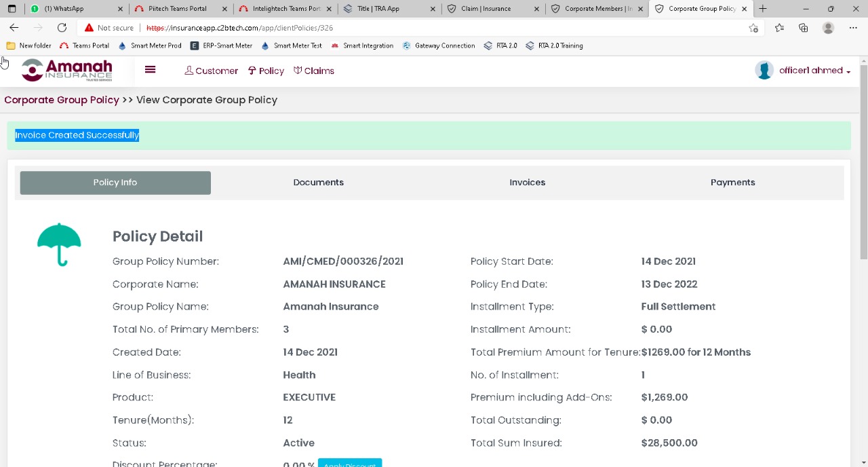Screen dimensions: 868x467
Task: Open a new browser tab
Action: click(763, 9)
